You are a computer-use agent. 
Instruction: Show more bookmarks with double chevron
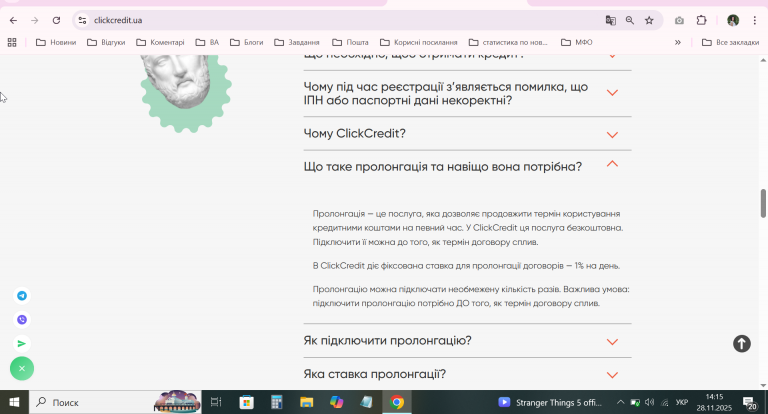pyautogui.click(x=678, y=43)
